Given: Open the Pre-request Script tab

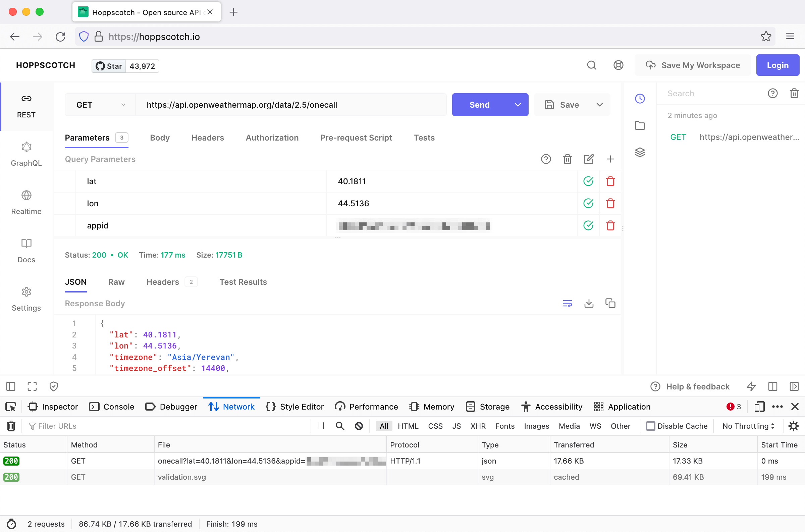Looking at the screenshot, I should 356,138.
